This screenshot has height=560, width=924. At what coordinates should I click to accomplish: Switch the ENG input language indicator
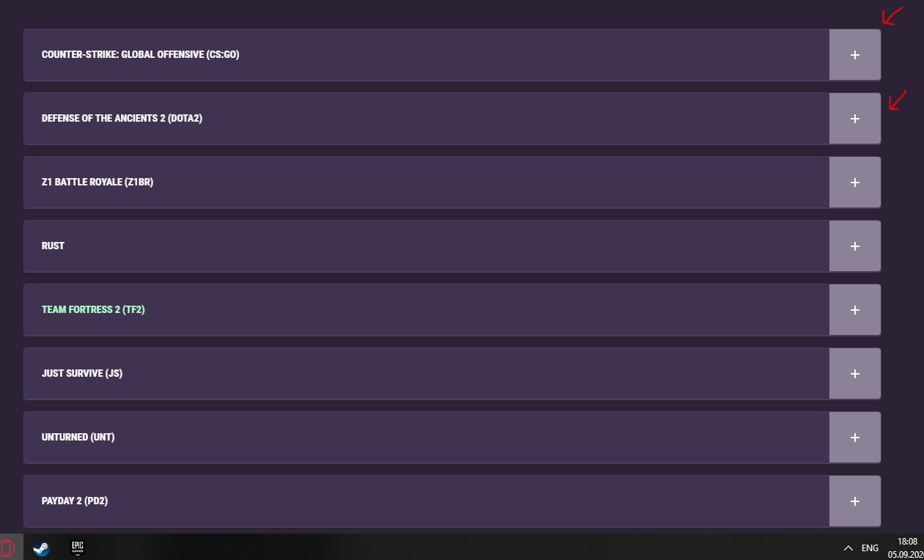[x=870, y=548]
